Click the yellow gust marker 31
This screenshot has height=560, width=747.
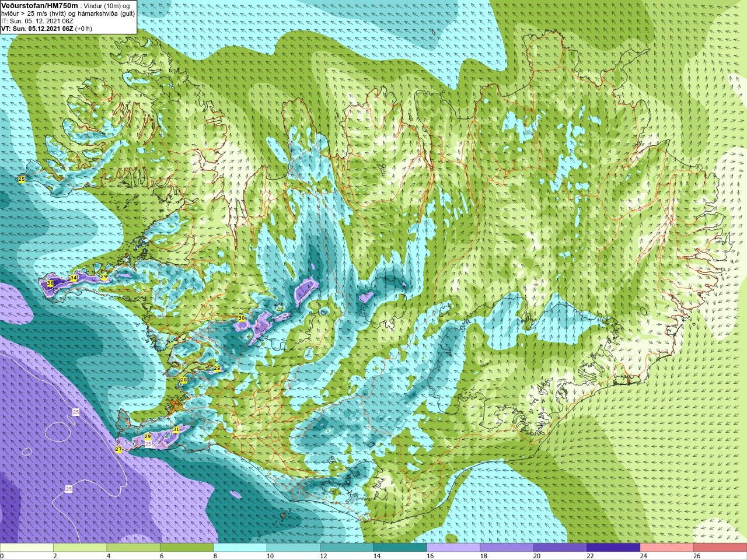tap(176, 429)
